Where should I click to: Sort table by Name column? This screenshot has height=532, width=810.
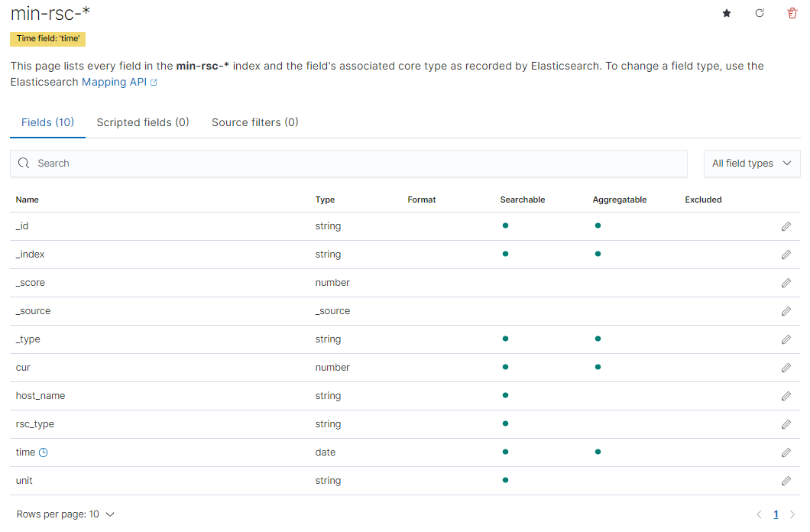(x=28, y=200)
